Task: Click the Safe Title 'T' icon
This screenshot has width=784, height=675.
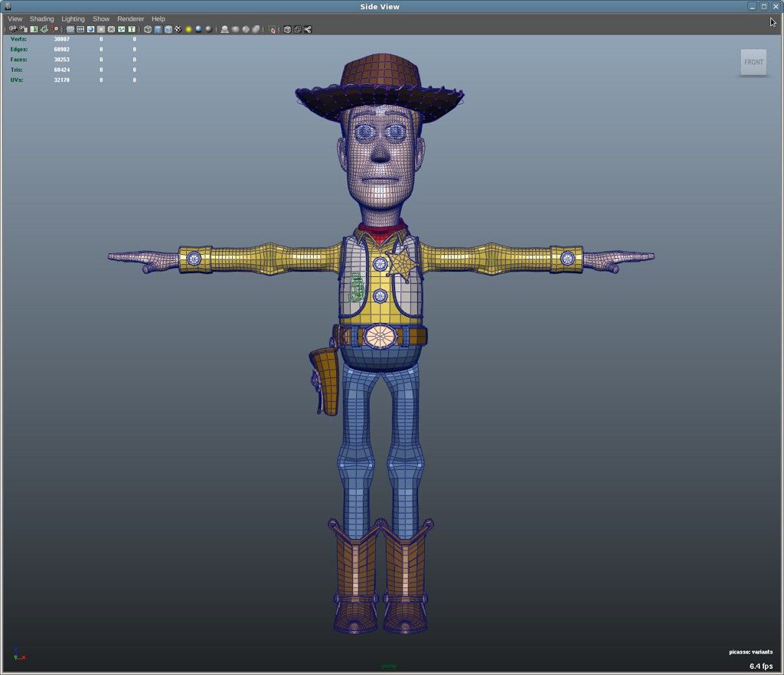Action: [132, 29]
